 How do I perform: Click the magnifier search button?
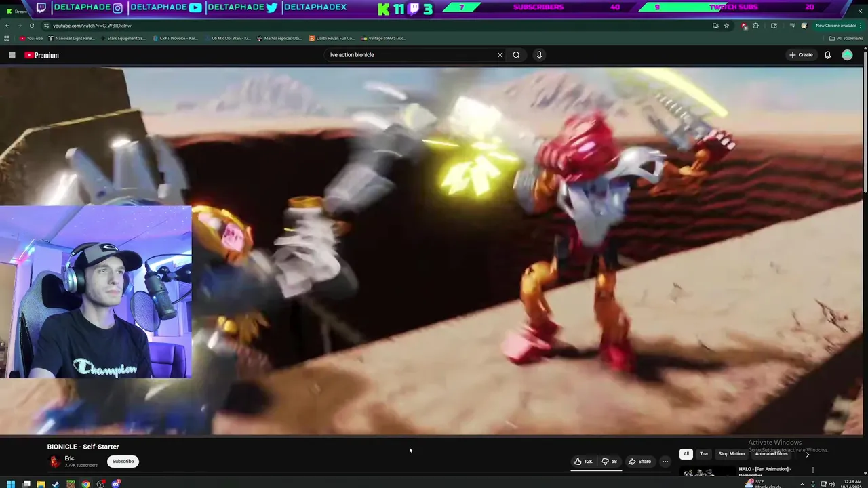[516, 55]
